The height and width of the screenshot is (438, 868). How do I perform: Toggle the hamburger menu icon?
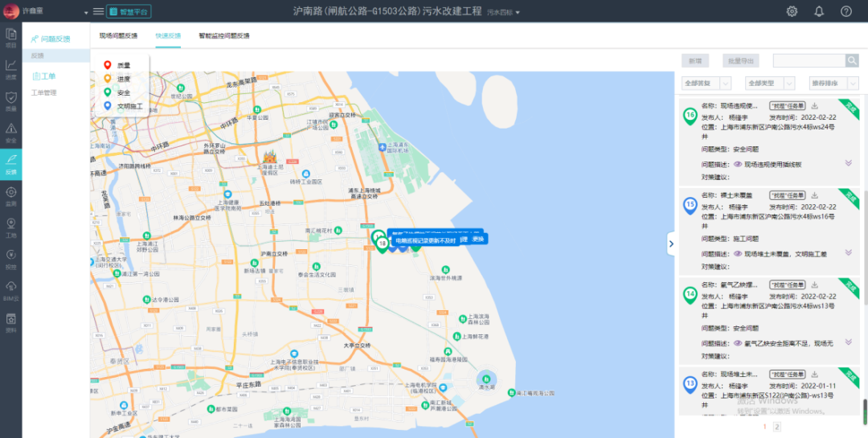click(98, 11)
